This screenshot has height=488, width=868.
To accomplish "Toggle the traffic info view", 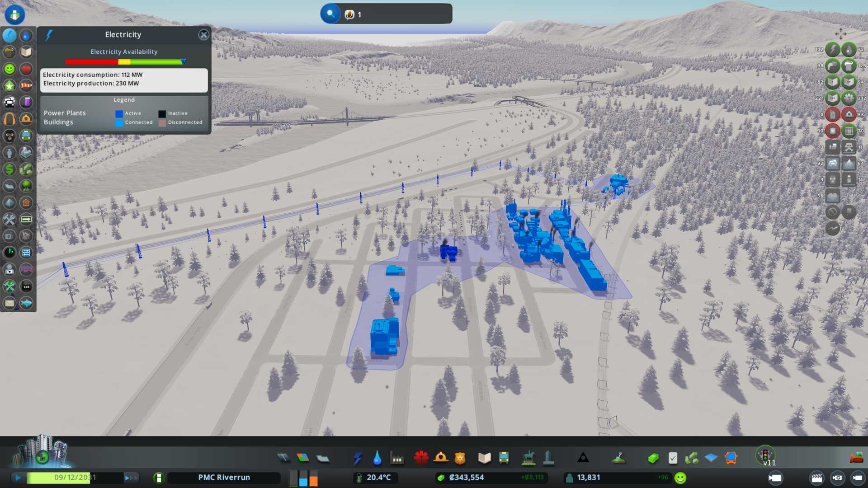I will [9, 102].
